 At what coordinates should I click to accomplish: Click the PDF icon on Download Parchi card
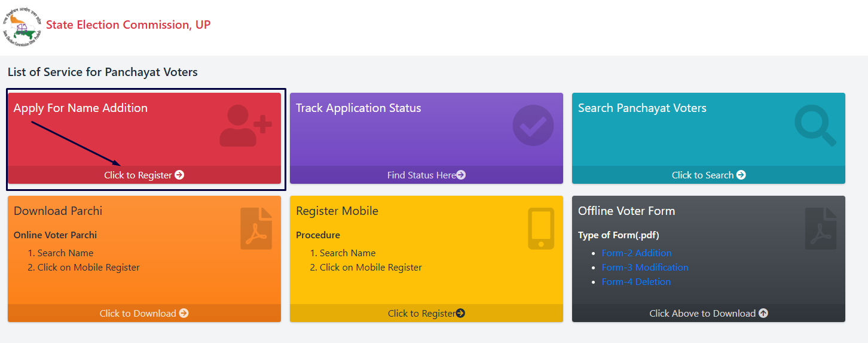(256, 229)
